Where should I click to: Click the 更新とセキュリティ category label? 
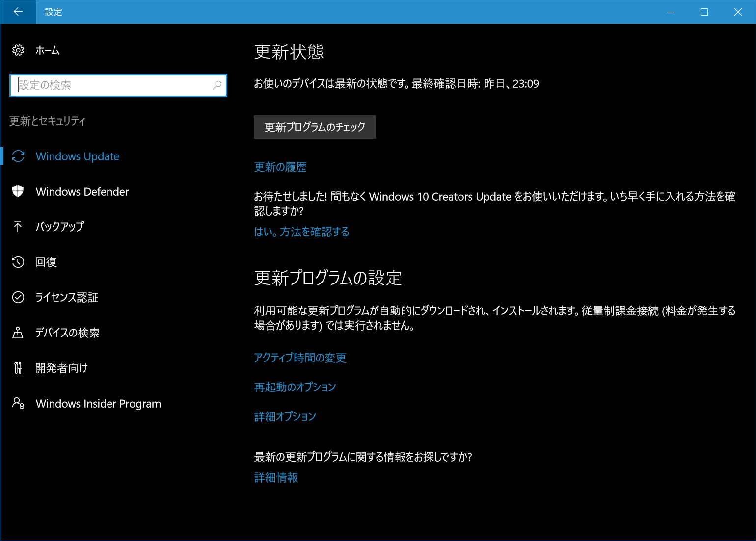coord(48,121)
